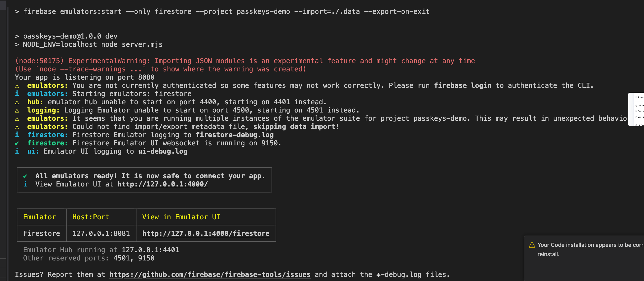Click the 'logging:' label on the port 4500 warning line
This screenshot has height=281, width=644.
point(43,110)
